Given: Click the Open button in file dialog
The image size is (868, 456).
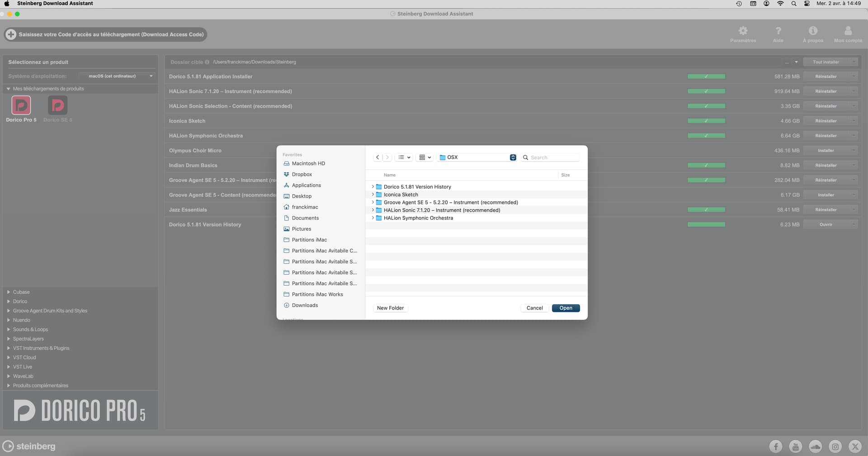Looking at the screenshot, I should (566, 308).
